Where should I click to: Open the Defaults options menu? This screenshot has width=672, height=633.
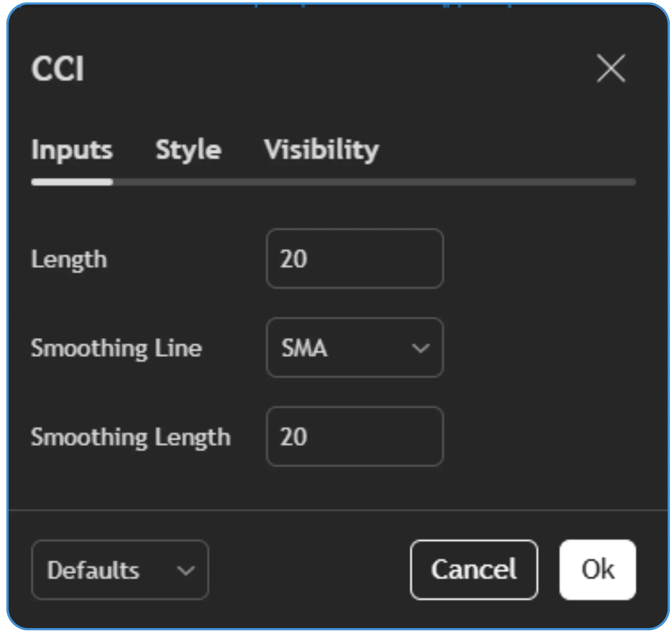point(120,570)
